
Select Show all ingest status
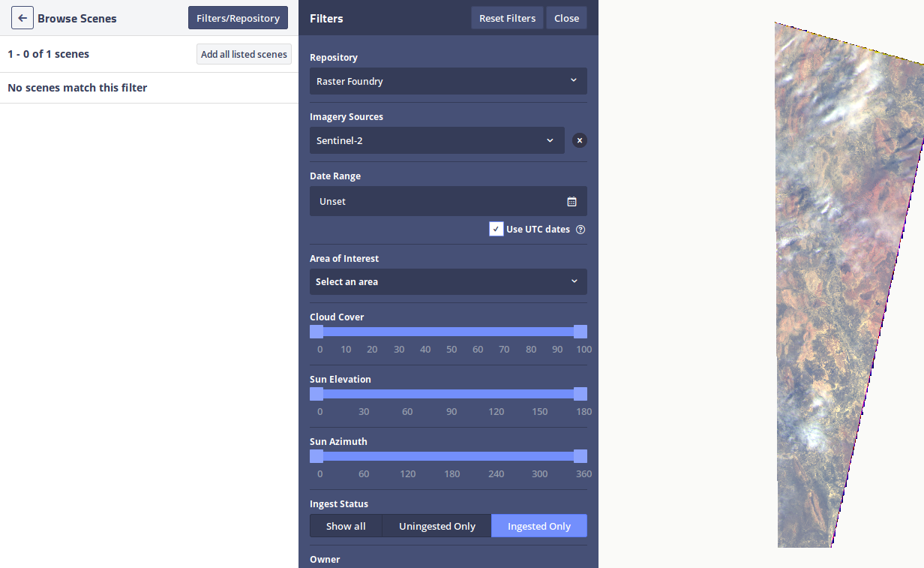346,526
